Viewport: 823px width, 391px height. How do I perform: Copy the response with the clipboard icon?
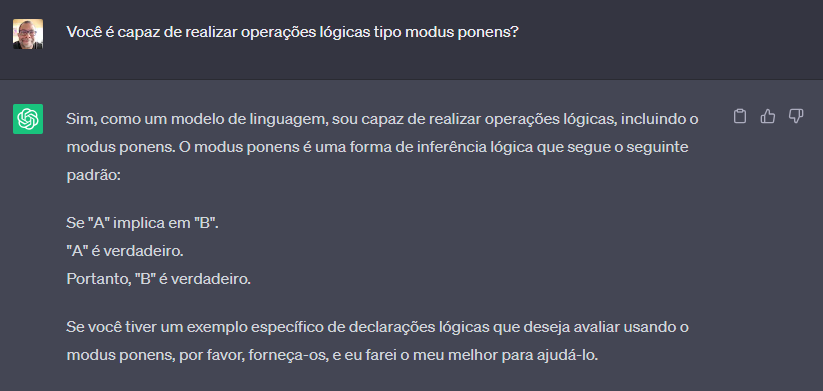(x=740, y=116)
